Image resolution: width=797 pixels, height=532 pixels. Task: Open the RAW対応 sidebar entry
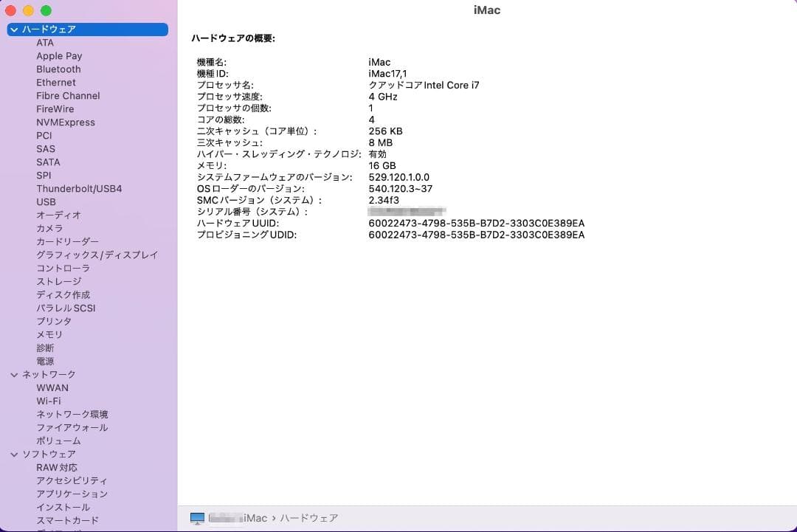[x=57, y=468]
